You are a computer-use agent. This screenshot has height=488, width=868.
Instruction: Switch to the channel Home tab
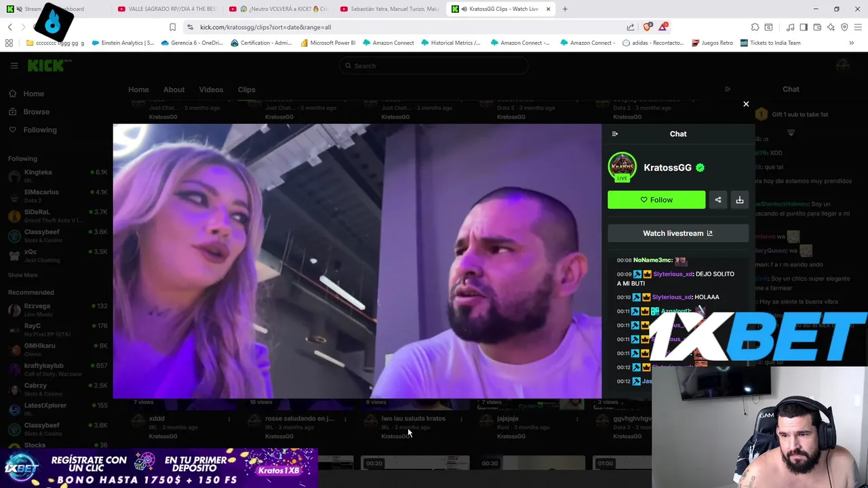[x=138, y=89]
